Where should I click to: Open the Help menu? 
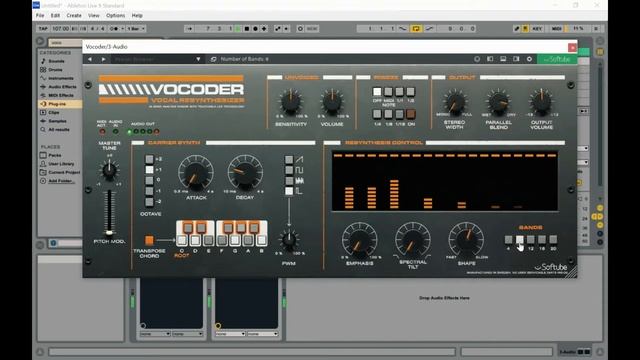pyautogui.click(x=137, y=16)
